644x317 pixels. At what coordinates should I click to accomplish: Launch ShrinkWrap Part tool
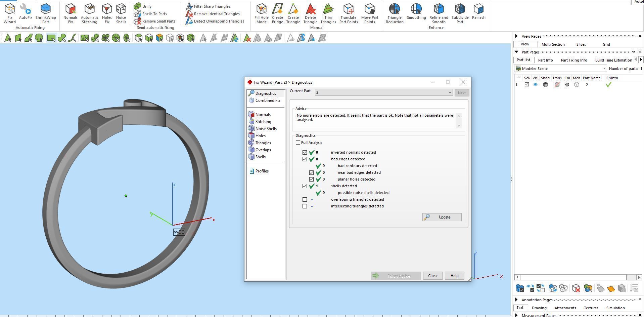pos(46,14)
